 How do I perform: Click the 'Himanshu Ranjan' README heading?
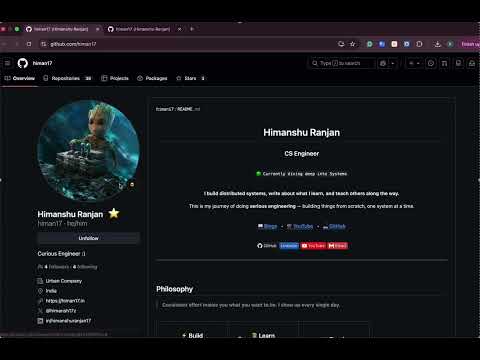pyautogui.click(x=302, y=133)
